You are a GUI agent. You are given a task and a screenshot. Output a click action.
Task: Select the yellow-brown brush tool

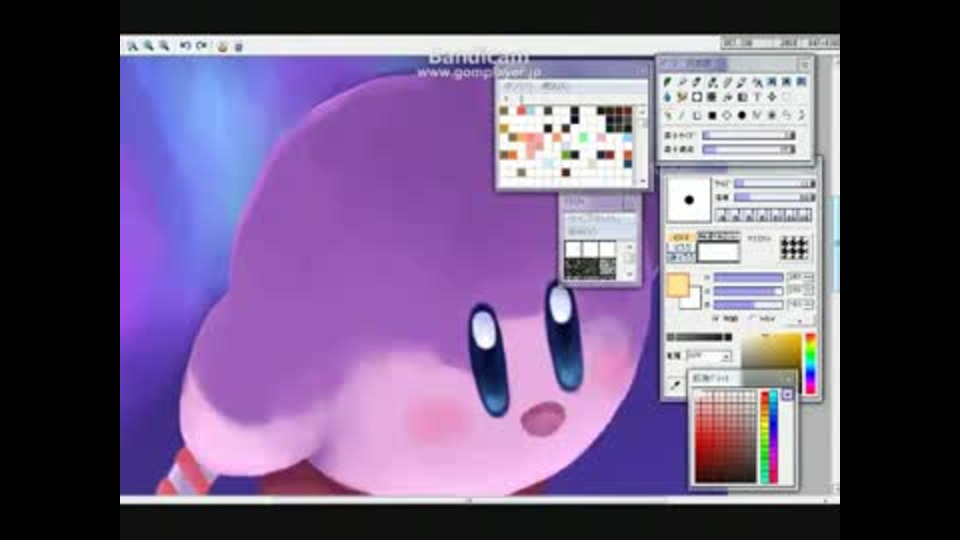[682, 97]
